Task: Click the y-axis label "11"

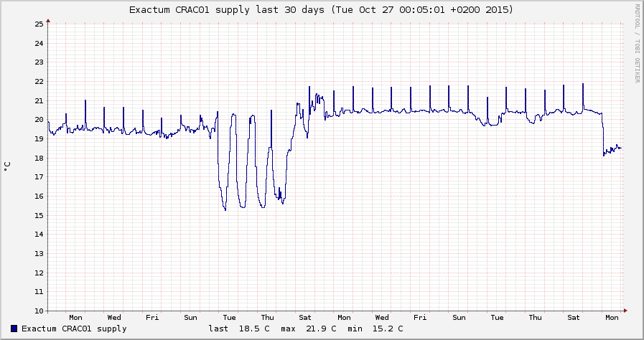Action: 39,292
